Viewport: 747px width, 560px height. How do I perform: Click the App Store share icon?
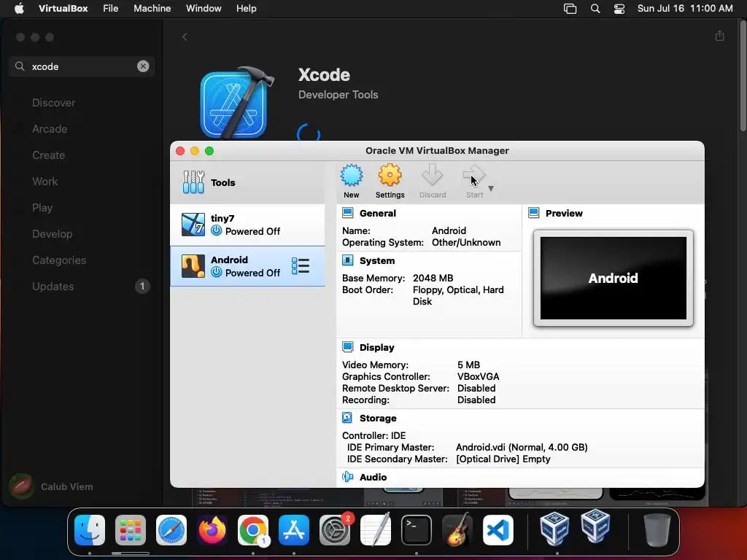pos(720,36)
